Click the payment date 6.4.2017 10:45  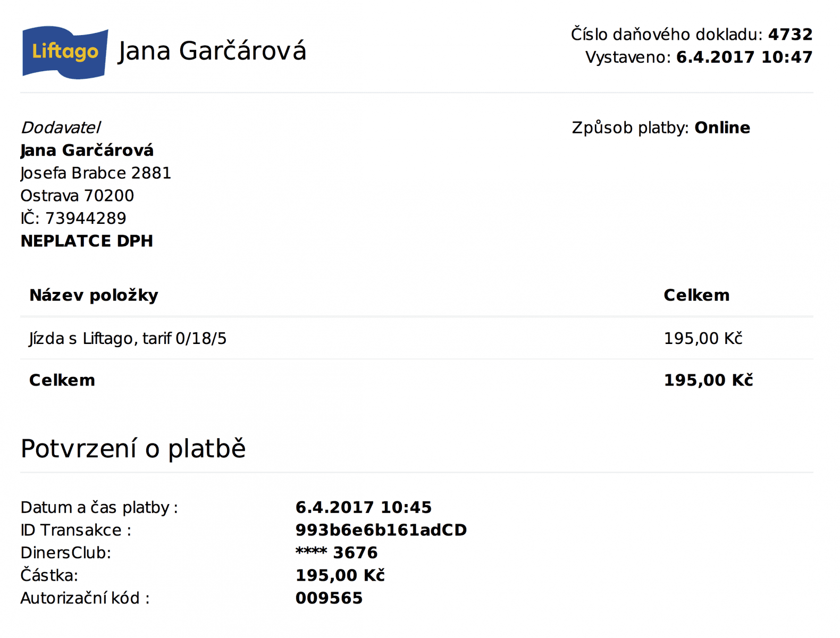pyautogui.click(x=364, y=508)
